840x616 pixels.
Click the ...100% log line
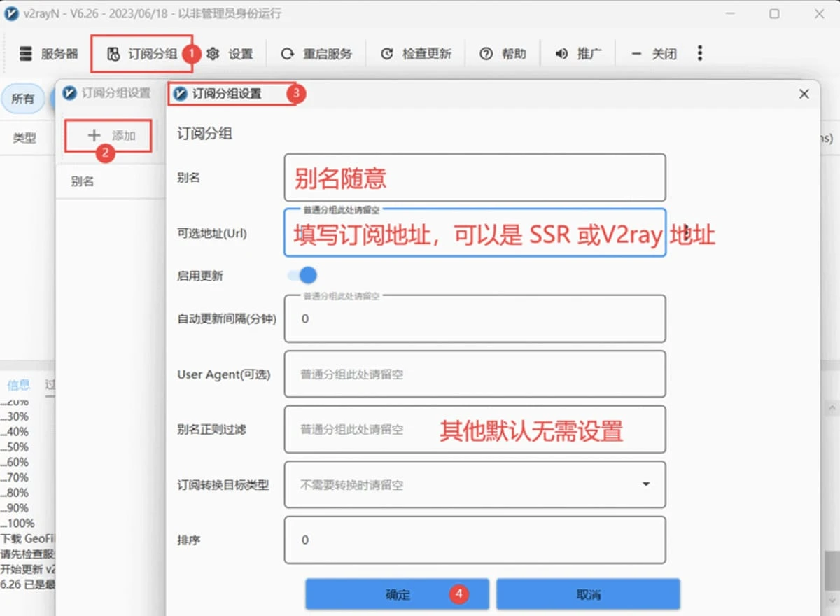(17, 524)
